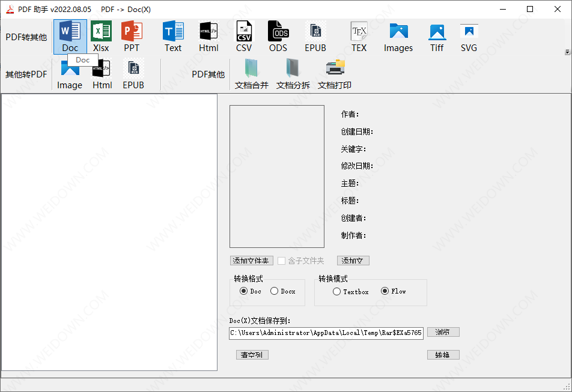Select the Doc format radio button
Viewport: 572px width, 392px height.
click(244, 291)
